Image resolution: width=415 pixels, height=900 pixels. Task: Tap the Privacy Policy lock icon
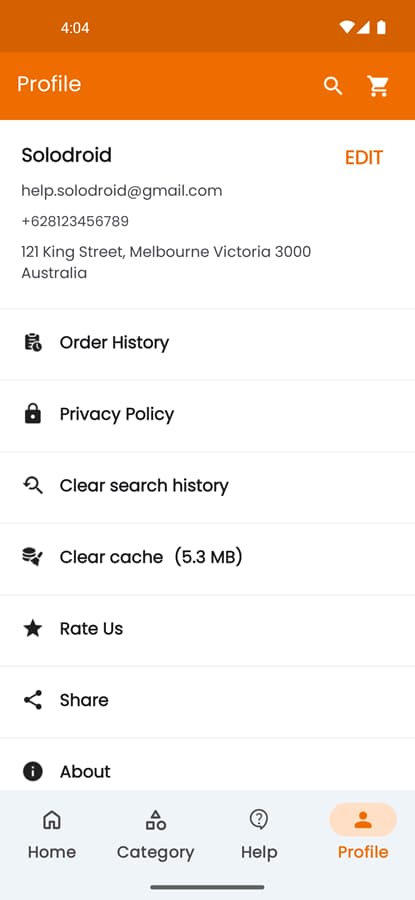[33, 414]
